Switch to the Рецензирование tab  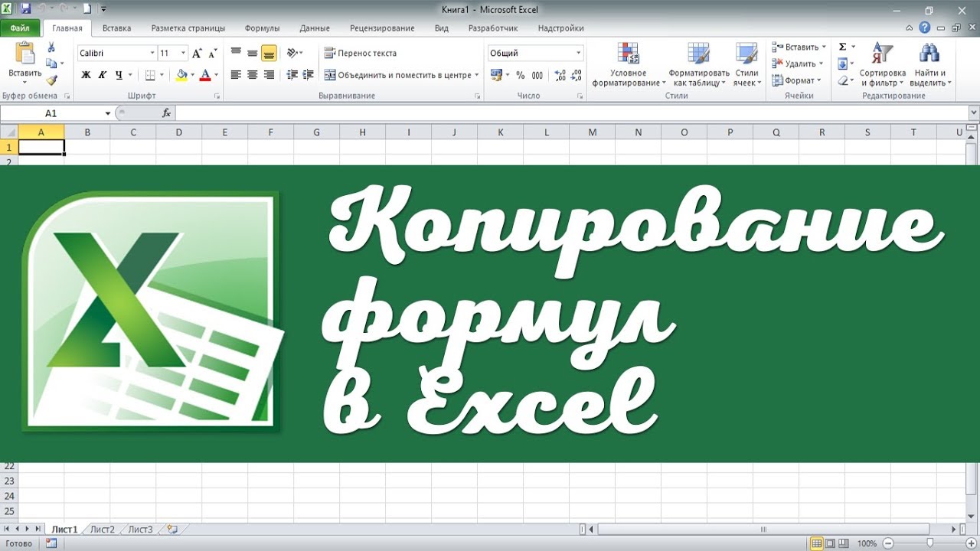382,28
